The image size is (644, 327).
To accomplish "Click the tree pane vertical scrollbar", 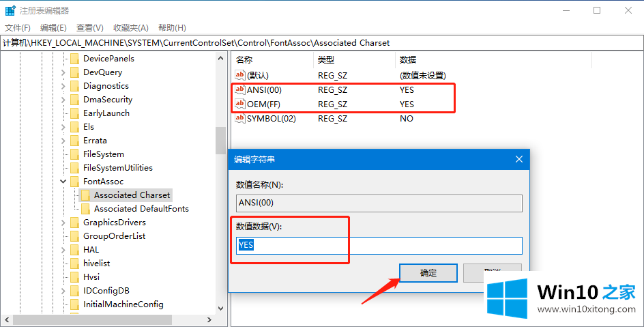I will pos(220,141).
